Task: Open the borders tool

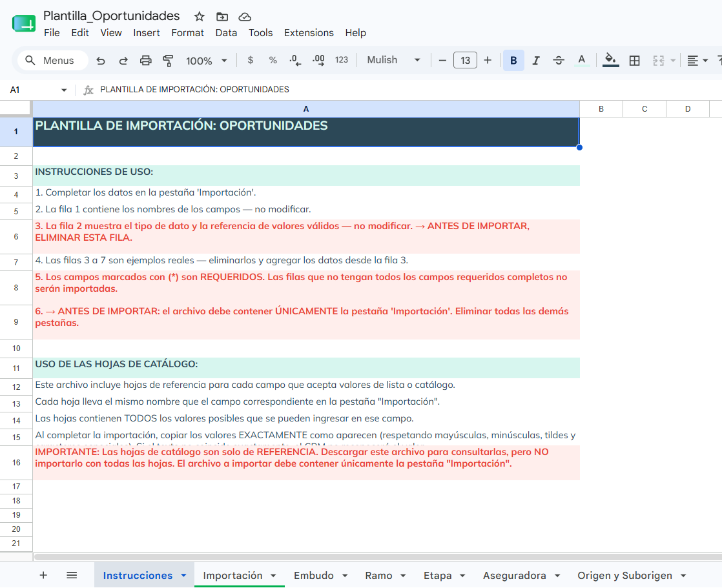Action: pyautogui.click(x=635, y=60)
